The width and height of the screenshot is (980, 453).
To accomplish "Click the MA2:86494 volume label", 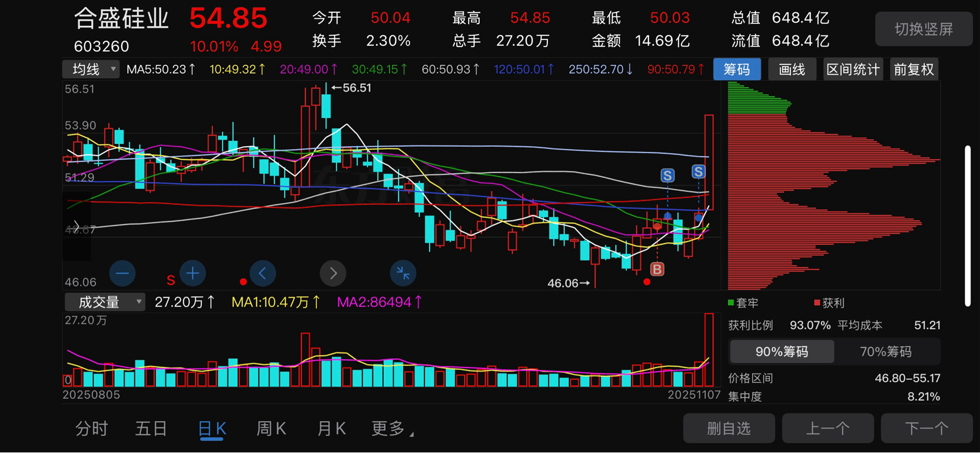I will point(379,302).
